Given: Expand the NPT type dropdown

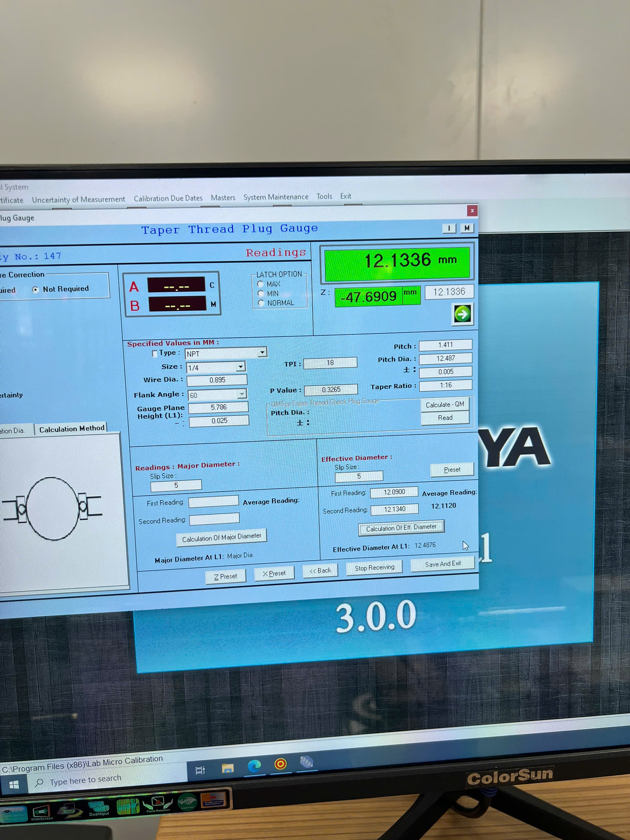Looking at the screenshot, I should (262, 353).
